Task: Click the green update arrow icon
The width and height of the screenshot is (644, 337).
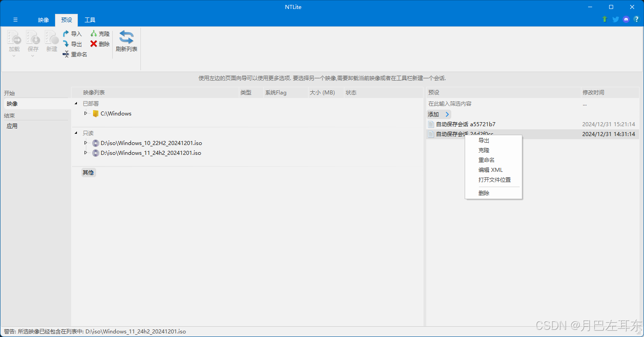Action: (605, 19)
